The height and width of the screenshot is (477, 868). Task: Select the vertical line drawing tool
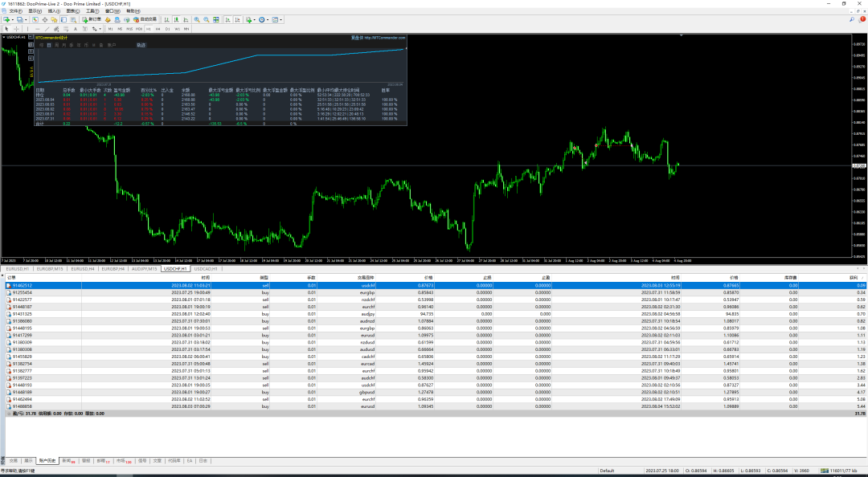[27, 29]
